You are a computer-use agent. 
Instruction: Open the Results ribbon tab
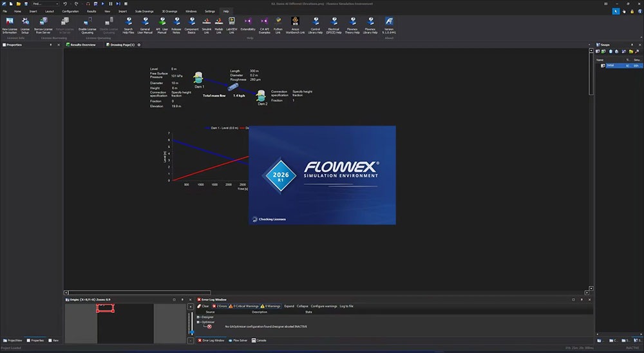pos(91,12)
